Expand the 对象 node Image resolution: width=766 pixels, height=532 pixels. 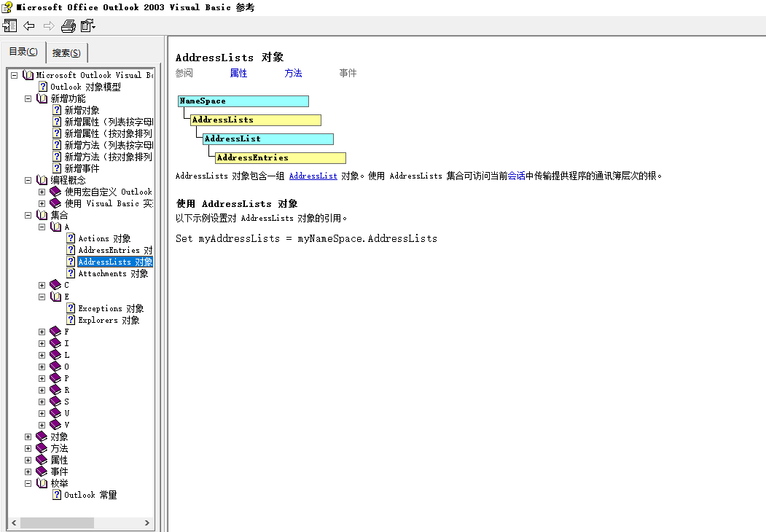coord(28,436)
